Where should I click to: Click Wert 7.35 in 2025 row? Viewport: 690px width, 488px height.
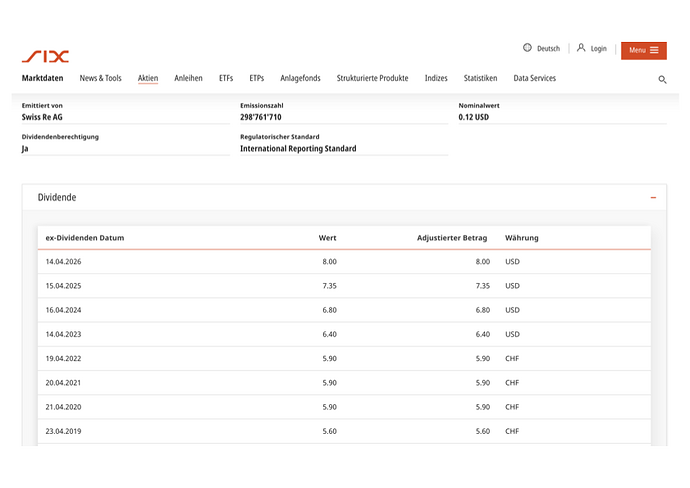coord(329,286)
